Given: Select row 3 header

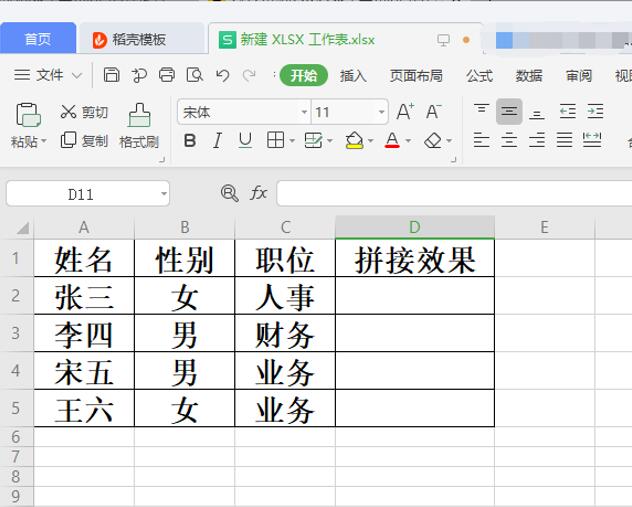Looking at the screenshot, I should coord(16,333).
